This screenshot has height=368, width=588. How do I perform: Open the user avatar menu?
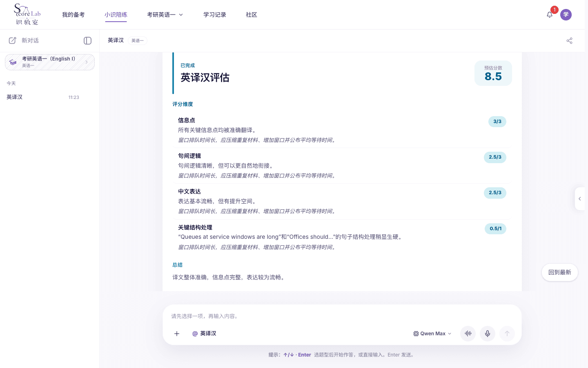pyautogui.click(x=566, y=15)
